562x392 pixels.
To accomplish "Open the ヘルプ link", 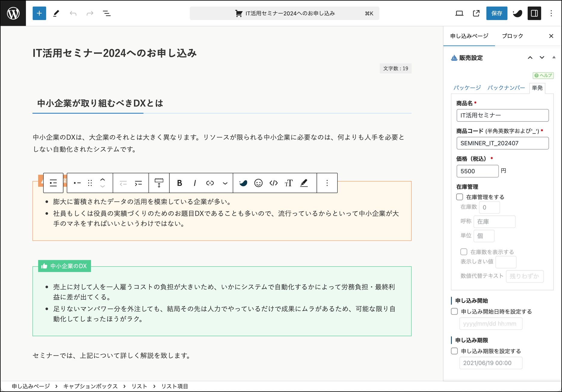I will point(543,75).
